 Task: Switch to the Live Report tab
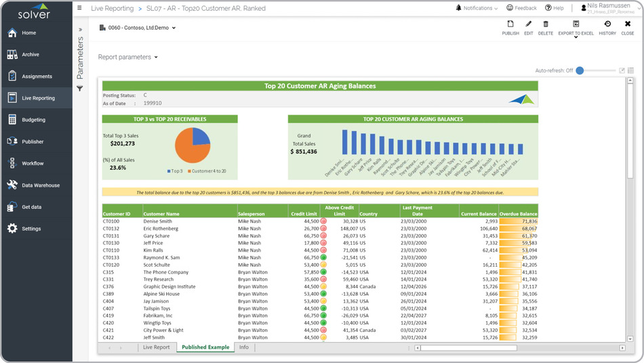pyautogui.click(x=157, y=347)
